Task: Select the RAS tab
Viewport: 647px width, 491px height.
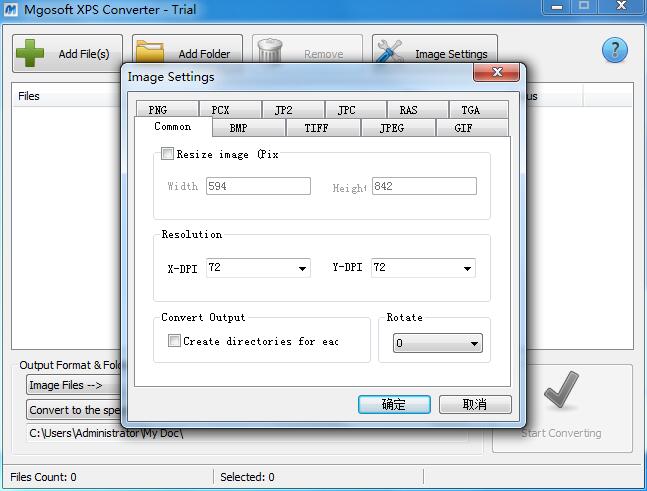Action: (418, 109)
